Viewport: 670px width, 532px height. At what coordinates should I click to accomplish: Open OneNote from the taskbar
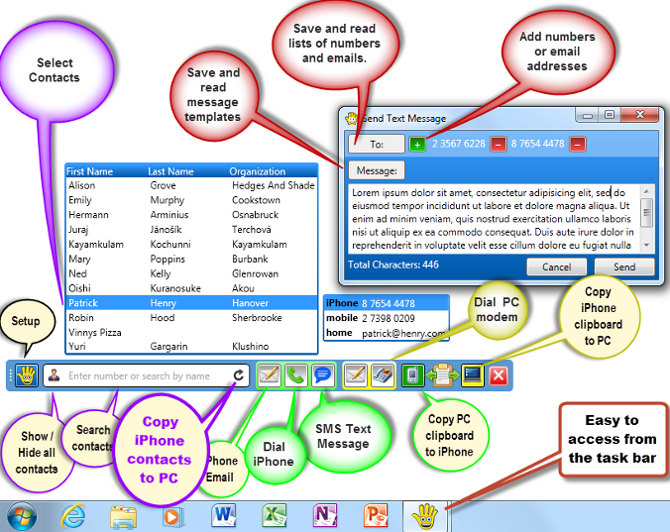pyautogui.click(x=325, y=515)
